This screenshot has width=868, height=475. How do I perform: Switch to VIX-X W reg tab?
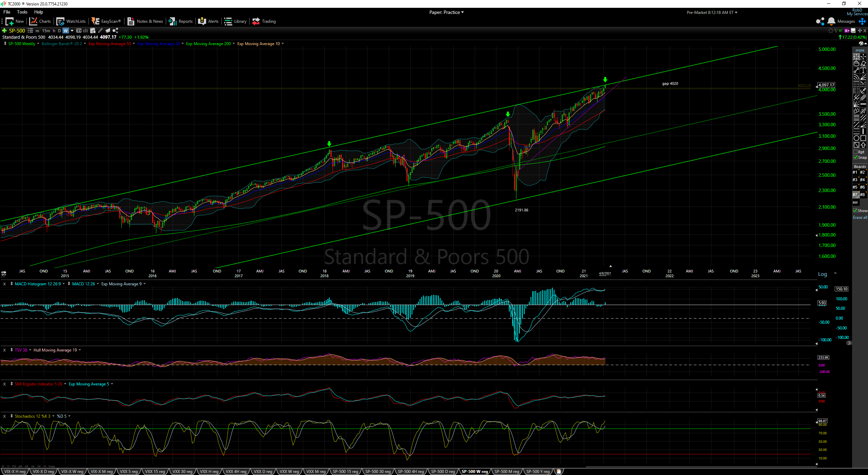pos(72,472)
